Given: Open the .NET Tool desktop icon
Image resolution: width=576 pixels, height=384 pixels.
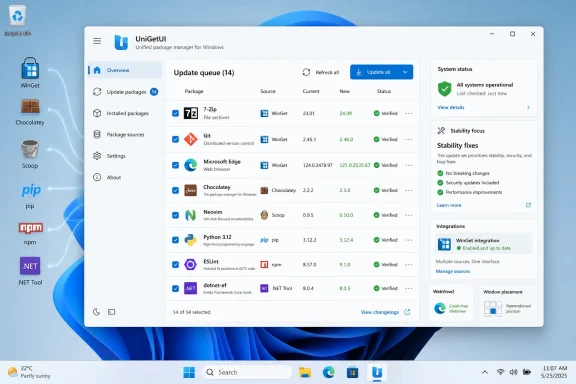Looking at the screenshot, I should click(x=30, y=271).
